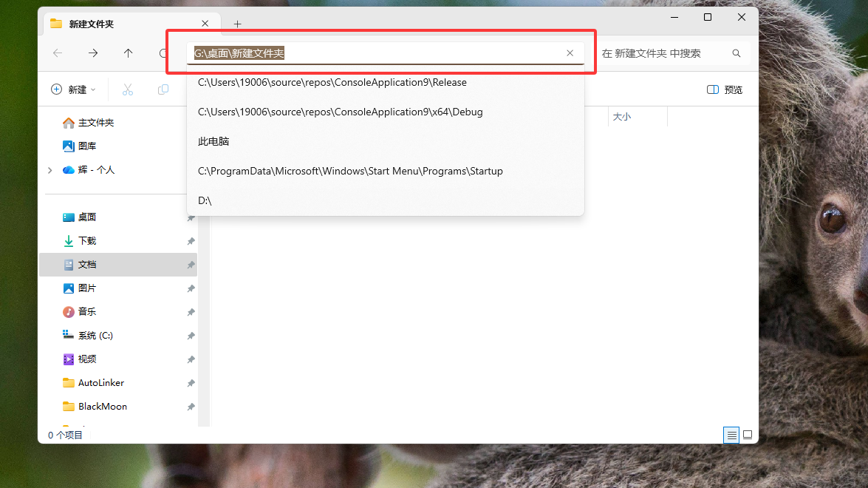Pick the D:\ address suggestion
Viewport: 868px width, 488px height.
point(205,200)
